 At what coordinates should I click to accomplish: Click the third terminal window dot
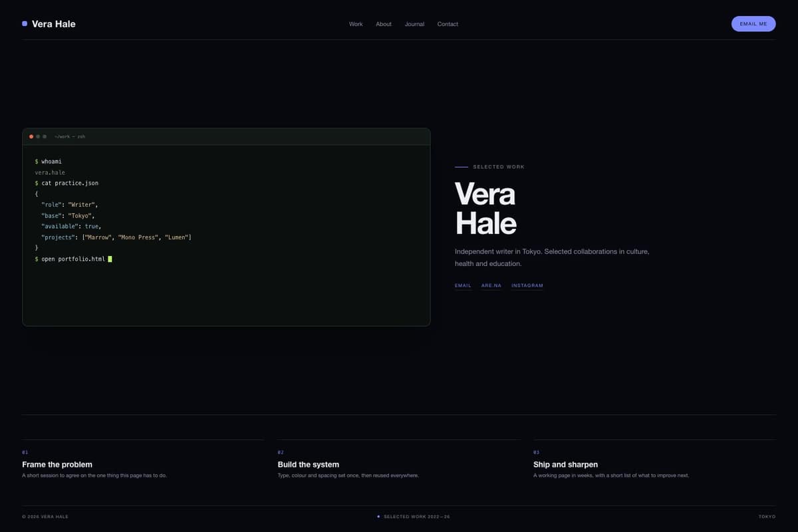45,136
